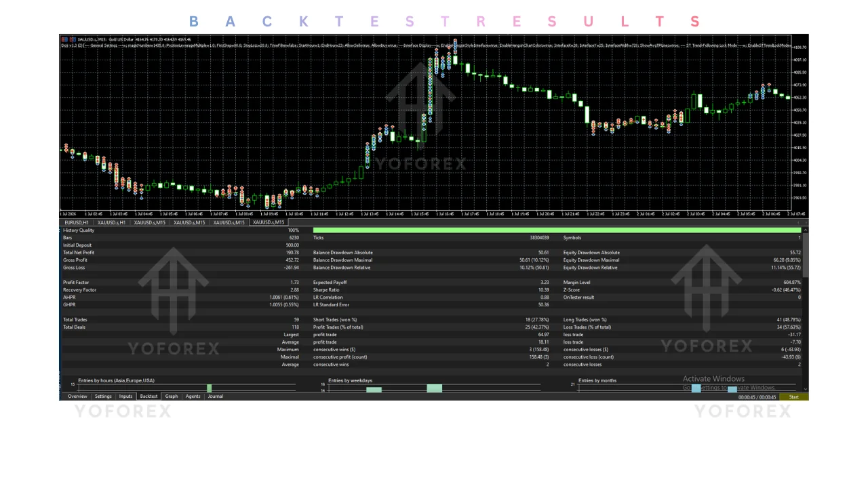Screen dimensions: 868x488
Task: Click the History Quality 100% value
Action: tap(293, 230)
